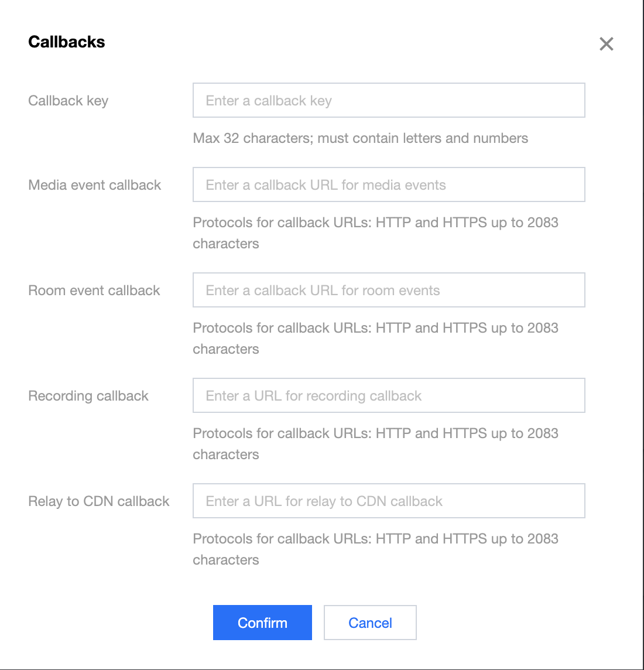Image resolution: width=644 pixels, height=670 pixels.
Task: Click the Recording callback label
Action: (x=88, y=396)
